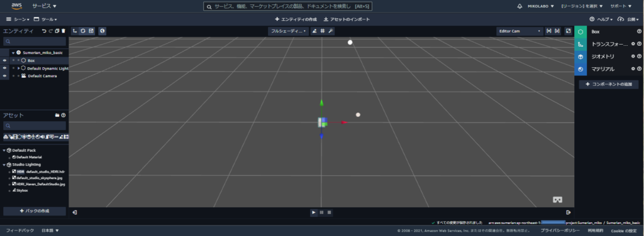Open the geometry component cube icon
Screen dimensions: 644x236
tap(580, 56)
